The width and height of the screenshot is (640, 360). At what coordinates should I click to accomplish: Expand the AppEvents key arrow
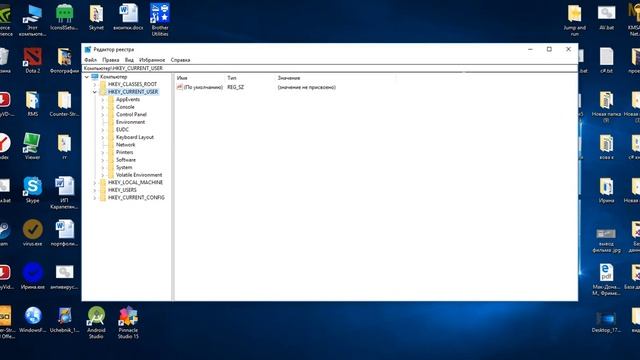[103, 100]
